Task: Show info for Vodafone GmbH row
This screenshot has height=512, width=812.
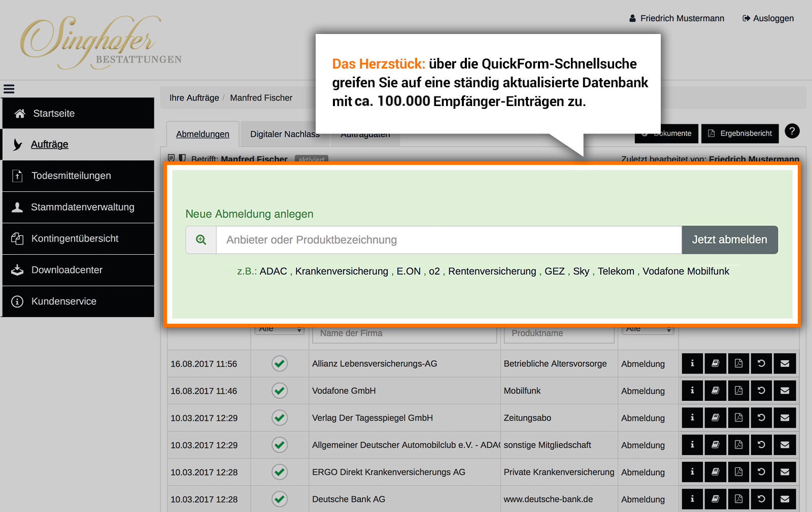Action: point(692,391)
